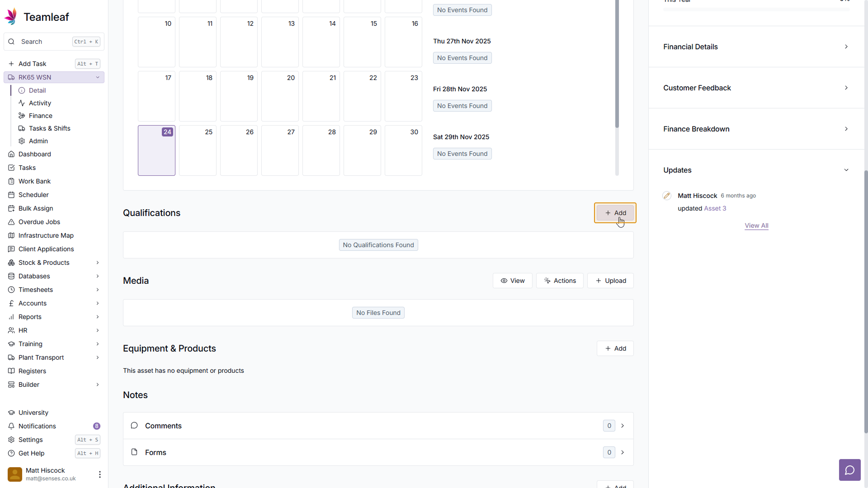Expand the Forms notes row

point(623,452)
